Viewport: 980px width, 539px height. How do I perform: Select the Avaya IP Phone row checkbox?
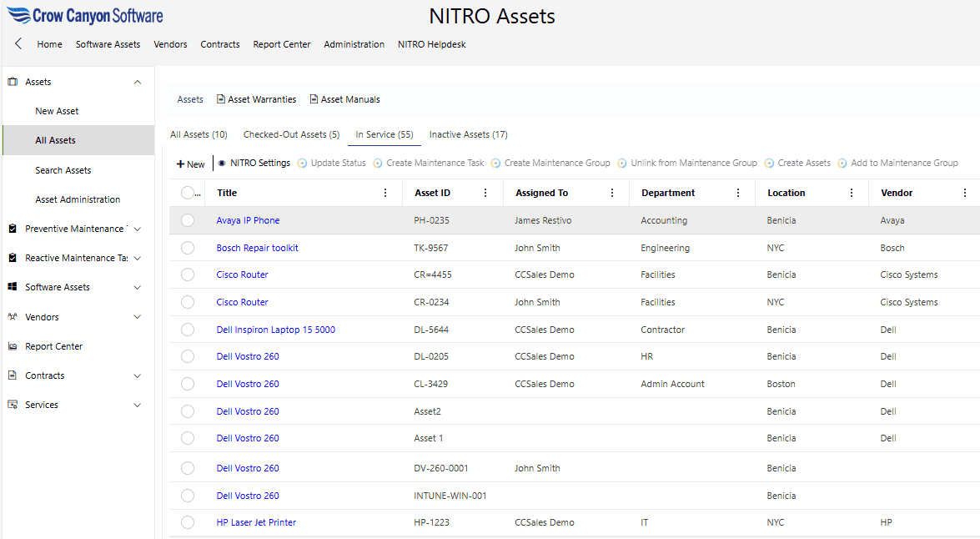[188, 220]
